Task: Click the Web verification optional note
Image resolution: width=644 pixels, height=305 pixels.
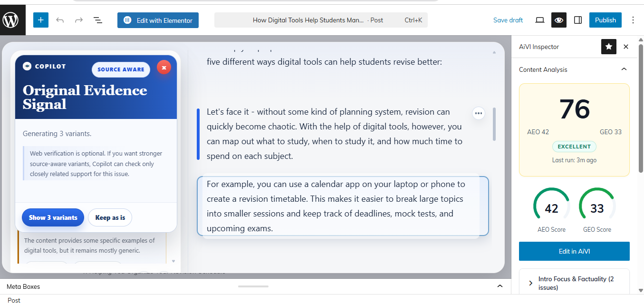Action: [x=96, y=164]
